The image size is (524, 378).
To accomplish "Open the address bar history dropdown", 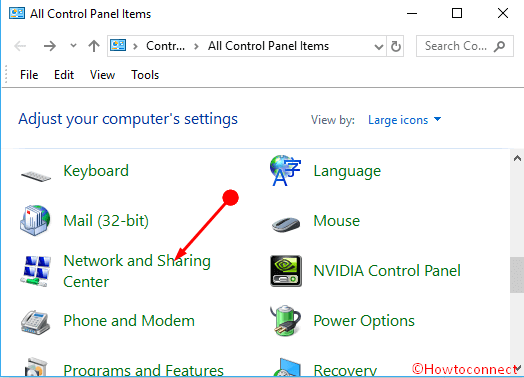I will pyautogui.click(x=379, y=46).
